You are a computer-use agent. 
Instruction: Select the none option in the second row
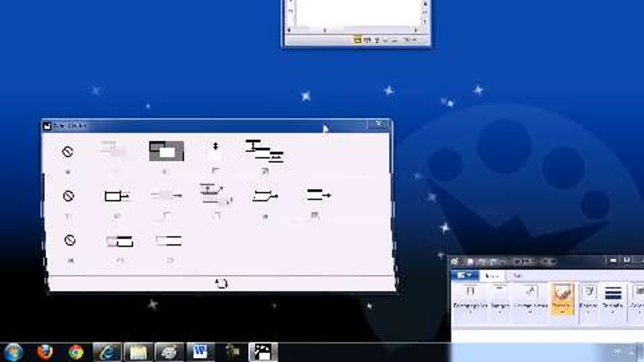[x=68, y=196]
